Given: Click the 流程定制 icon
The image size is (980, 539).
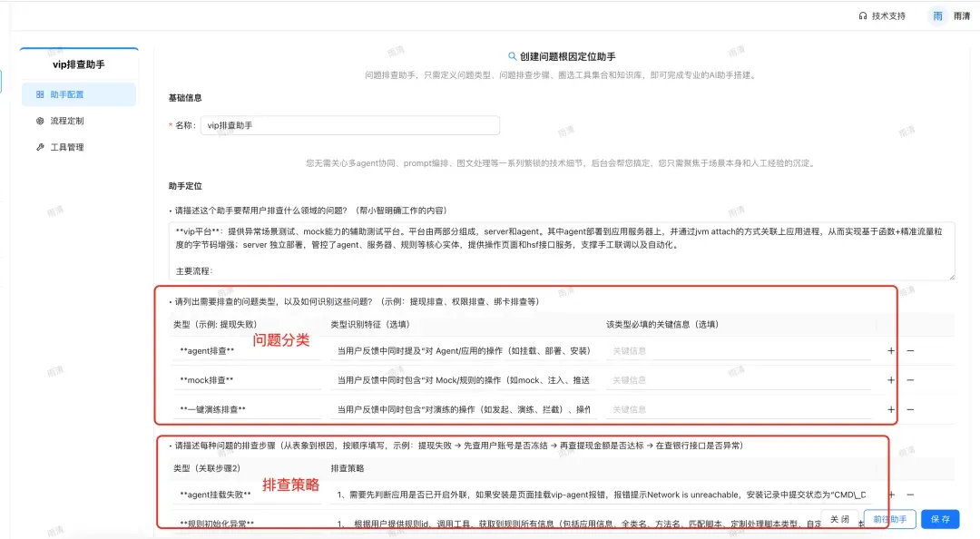Looking at the screenshot, I should 40,121.
